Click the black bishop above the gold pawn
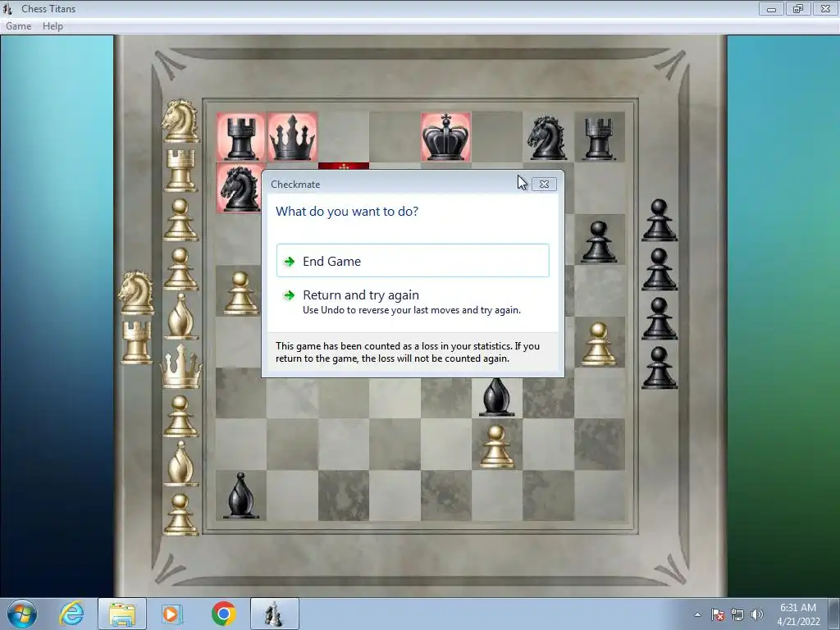 coord(496,396)
